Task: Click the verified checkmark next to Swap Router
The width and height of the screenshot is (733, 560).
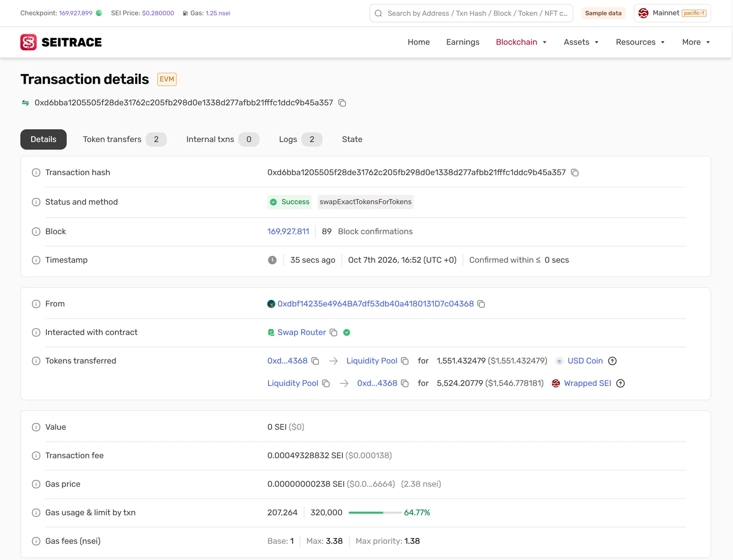Action: pyautogui.click(x=347, y=332)
